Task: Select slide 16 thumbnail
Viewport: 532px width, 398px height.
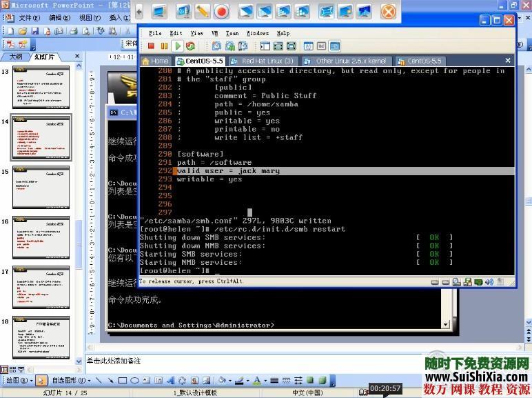Action: coord(41,237)
